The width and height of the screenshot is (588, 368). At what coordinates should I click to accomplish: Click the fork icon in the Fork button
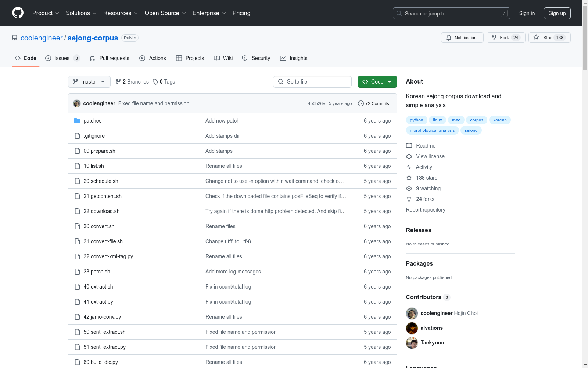(x=494, y=38)
